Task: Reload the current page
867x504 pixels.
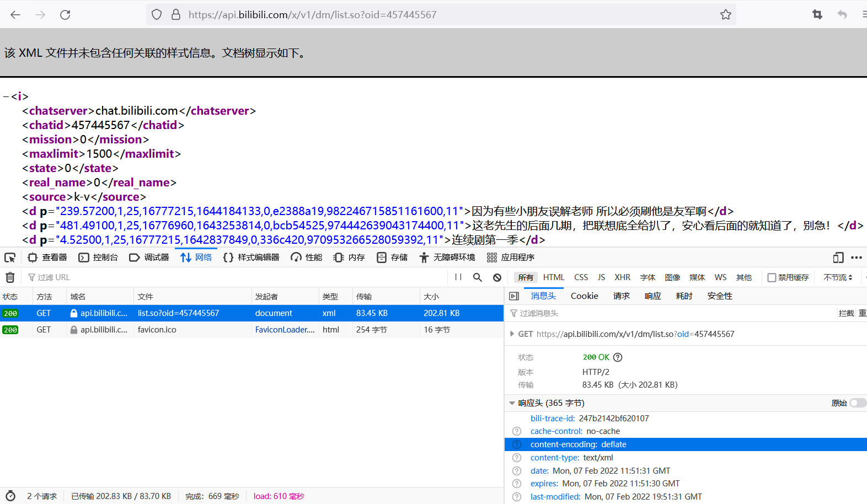Action: click(65, 15)
